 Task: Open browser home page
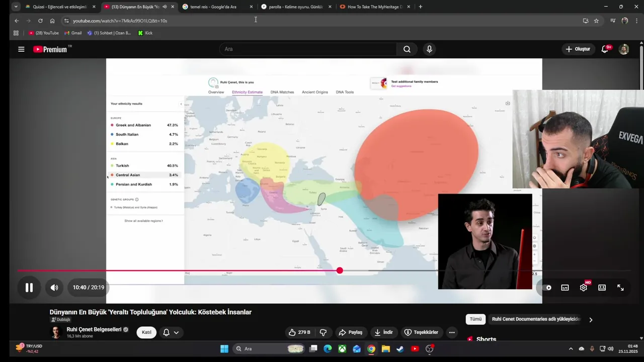(52, 21)
